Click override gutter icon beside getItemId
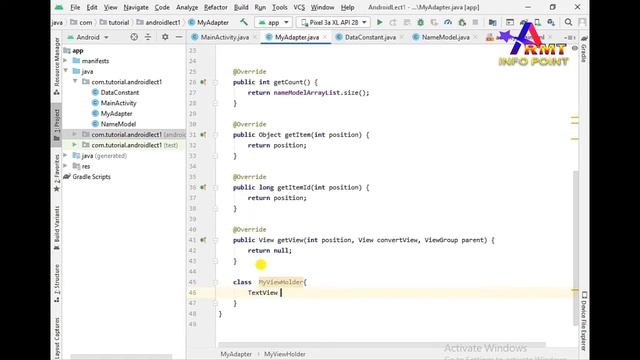This screenshot has height=360, width=640. 203,187
